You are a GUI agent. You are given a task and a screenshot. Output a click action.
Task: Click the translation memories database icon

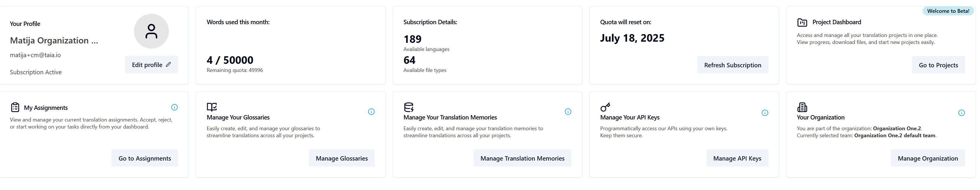tap(408, 107)
